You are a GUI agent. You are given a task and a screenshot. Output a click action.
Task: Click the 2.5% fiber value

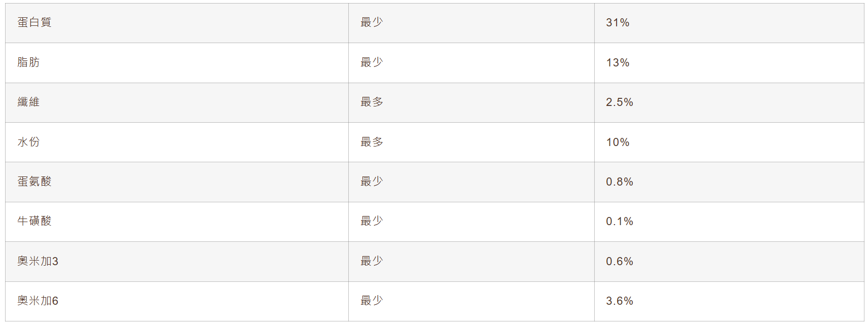(620, 102)
